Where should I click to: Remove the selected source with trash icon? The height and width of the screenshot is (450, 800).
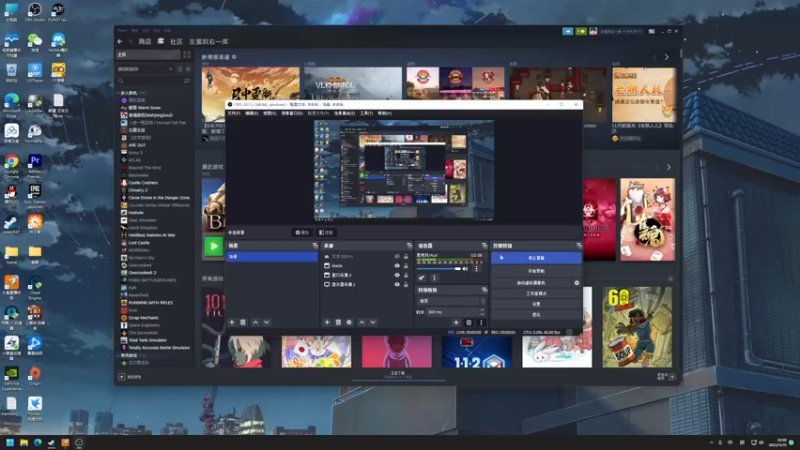tap(338, 322)
